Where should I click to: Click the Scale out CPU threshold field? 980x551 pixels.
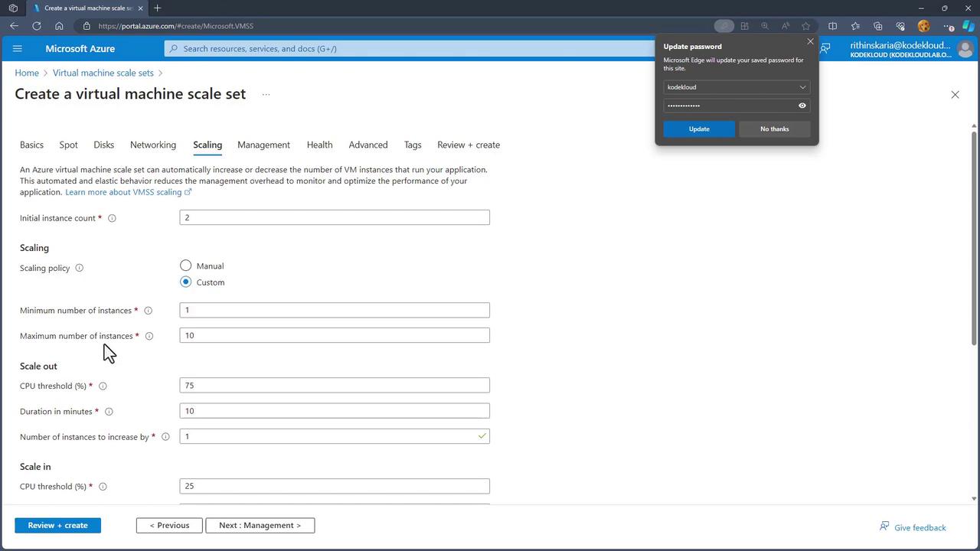[335, 385]
